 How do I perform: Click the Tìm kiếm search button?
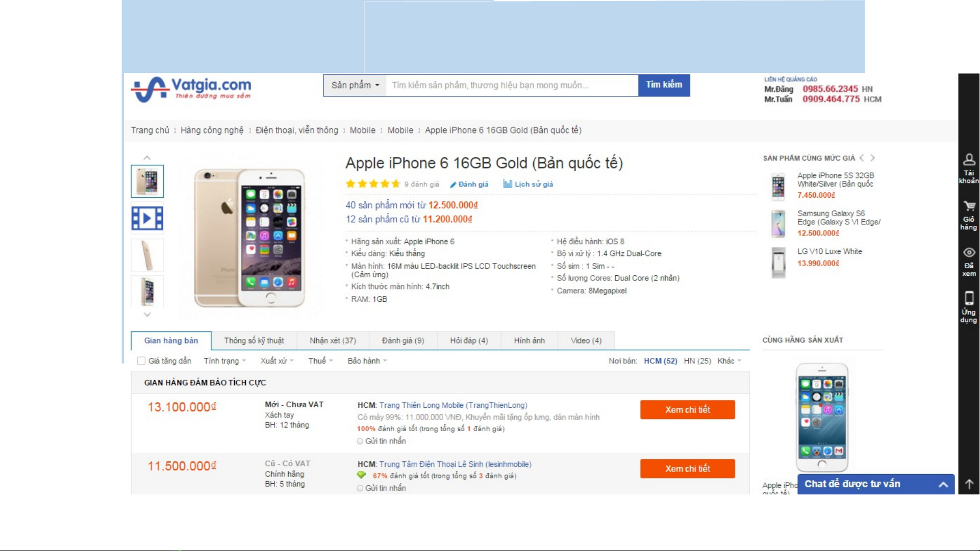tap(664, 85)
